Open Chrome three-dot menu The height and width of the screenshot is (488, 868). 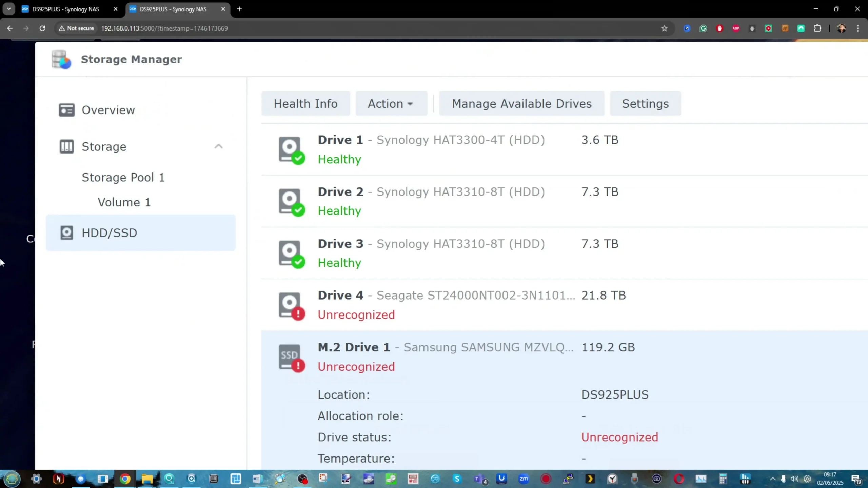858,28
